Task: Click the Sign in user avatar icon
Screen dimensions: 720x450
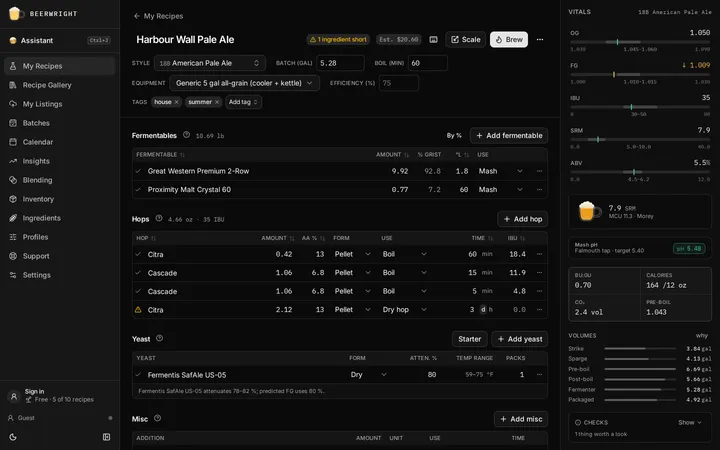Action: [14, 396]
